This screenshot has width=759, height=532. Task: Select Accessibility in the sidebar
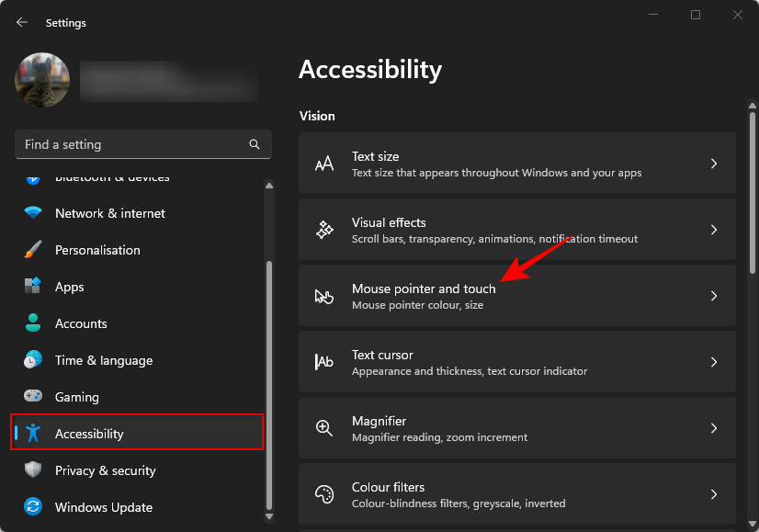[x=137, y=432]
